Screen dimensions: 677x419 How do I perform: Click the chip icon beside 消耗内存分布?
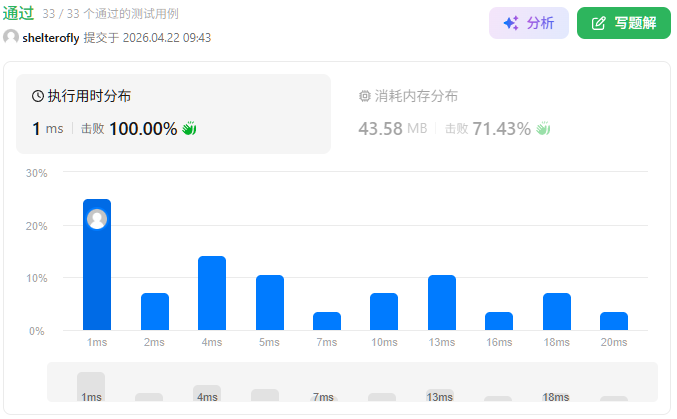(x=364, y=97)
